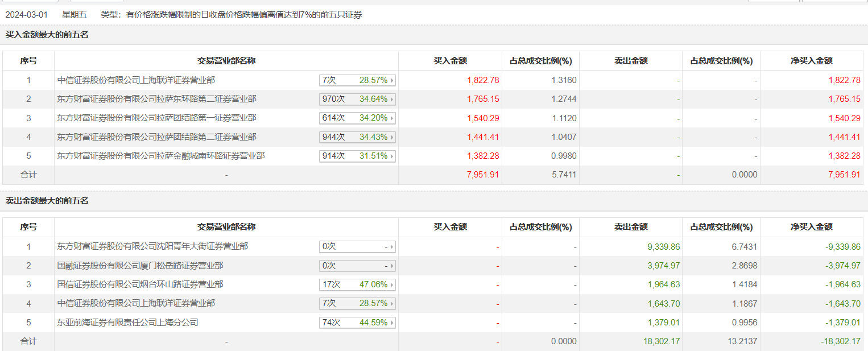Open the 7次 28.57% box in the 买入金额最大的前五名 table
Image resolution: width=868 pixels, height=351 pixels.
357,80
